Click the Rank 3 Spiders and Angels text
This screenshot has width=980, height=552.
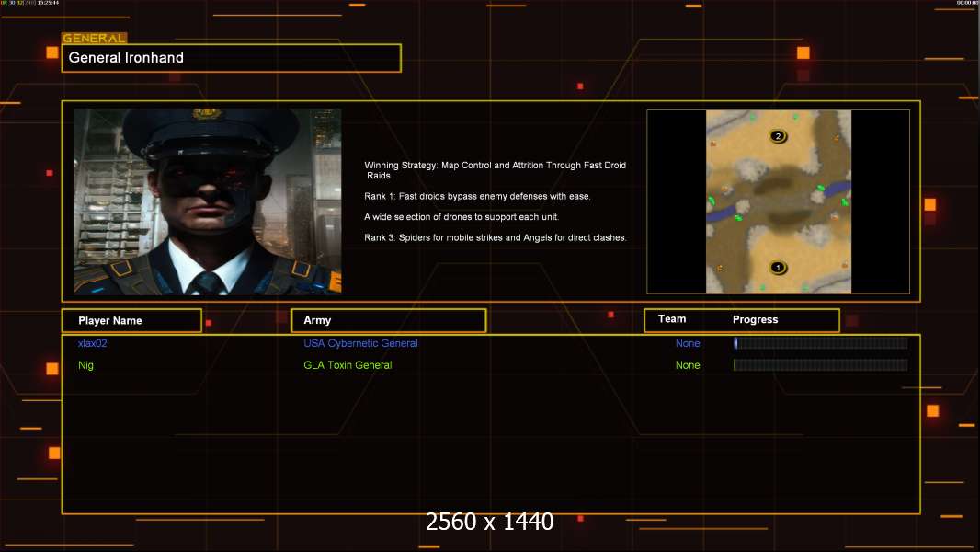tap(495, 237)
